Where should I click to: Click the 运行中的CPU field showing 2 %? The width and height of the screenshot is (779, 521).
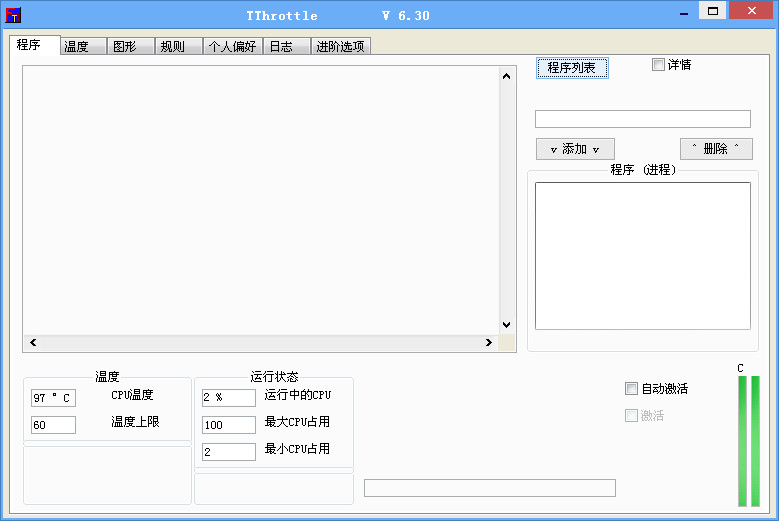click(x=229, y=397)
